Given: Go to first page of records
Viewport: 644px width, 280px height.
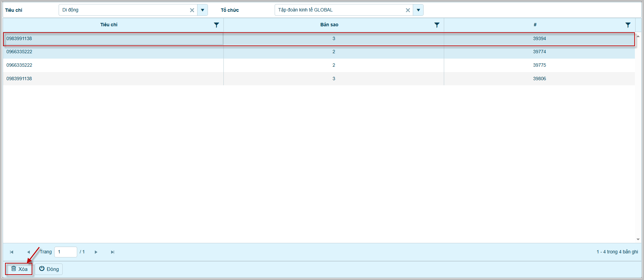Looking at the screenshot, I should [x=12, y=252].
